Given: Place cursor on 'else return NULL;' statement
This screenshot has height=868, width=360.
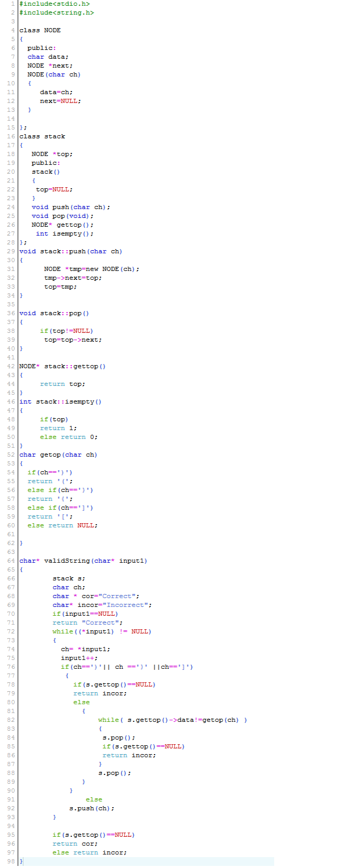Looking at the screenshot, I should pyautogui.click(x=62, y=525).
